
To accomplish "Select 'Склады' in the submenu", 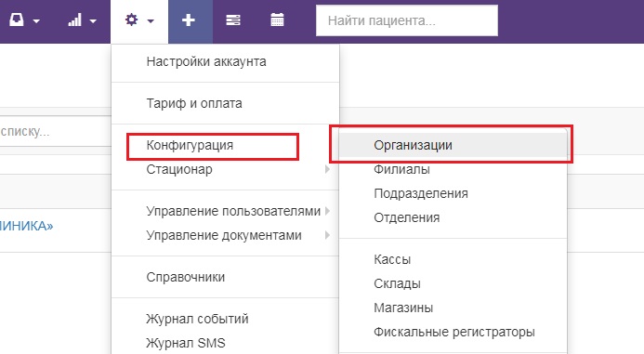I will [397, 283].
